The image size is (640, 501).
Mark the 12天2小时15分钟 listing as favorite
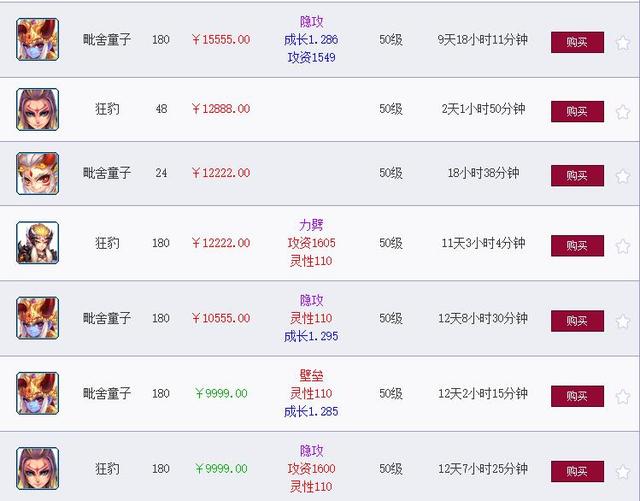(x=623, y=396)
